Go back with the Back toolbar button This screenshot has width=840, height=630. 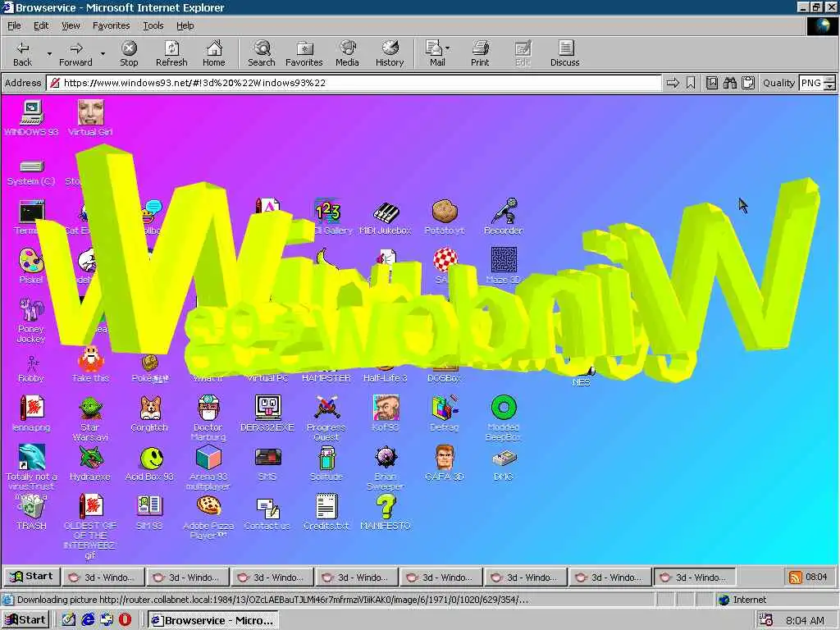pyautogui.click(x=22, y=53)
